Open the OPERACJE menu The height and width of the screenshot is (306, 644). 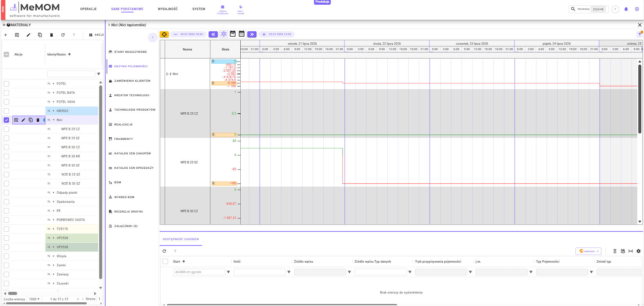point(88,9)
